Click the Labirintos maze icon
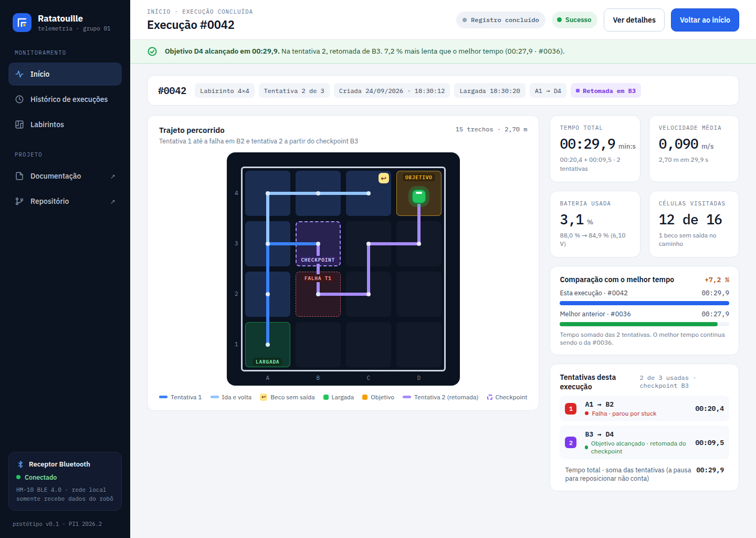 (19, 125)
